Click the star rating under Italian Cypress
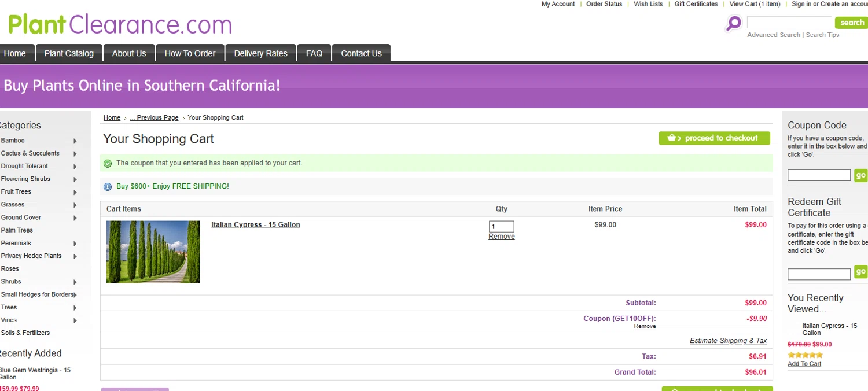Screen dimensions: 868x391 pos(805,355)
